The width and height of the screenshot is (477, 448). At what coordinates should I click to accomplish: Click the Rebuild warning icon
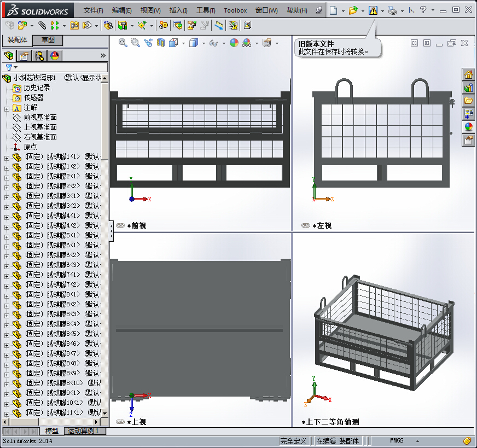tap(373, 10)
